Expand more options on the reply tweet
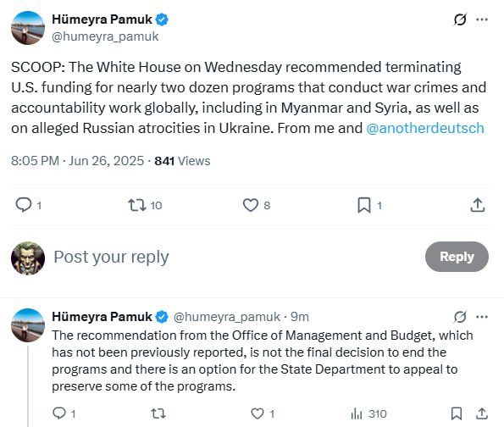 (x=482, y=317)
